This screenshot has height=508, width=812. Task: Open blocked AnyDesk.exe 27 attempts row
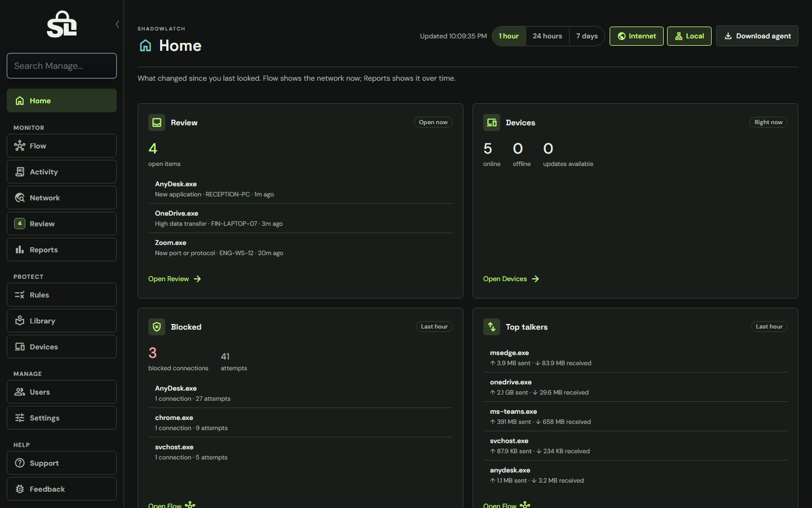[301, 393]
